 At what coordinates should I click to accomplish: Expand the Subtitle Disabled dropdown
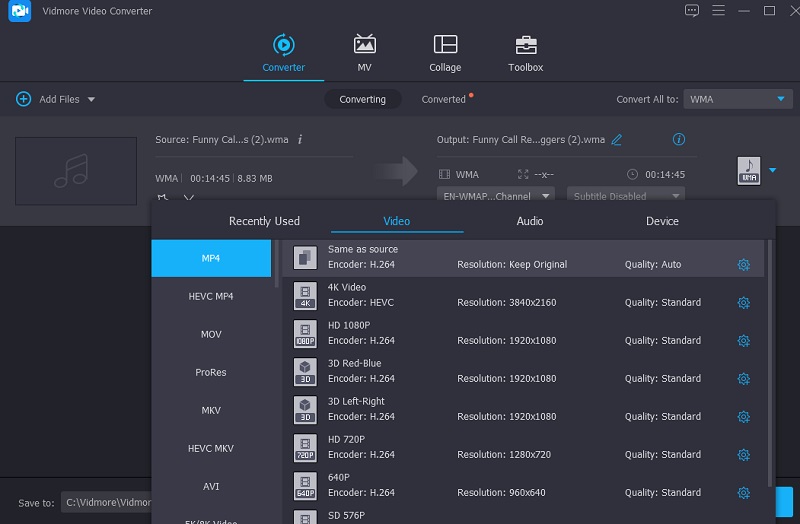(625, 196)
